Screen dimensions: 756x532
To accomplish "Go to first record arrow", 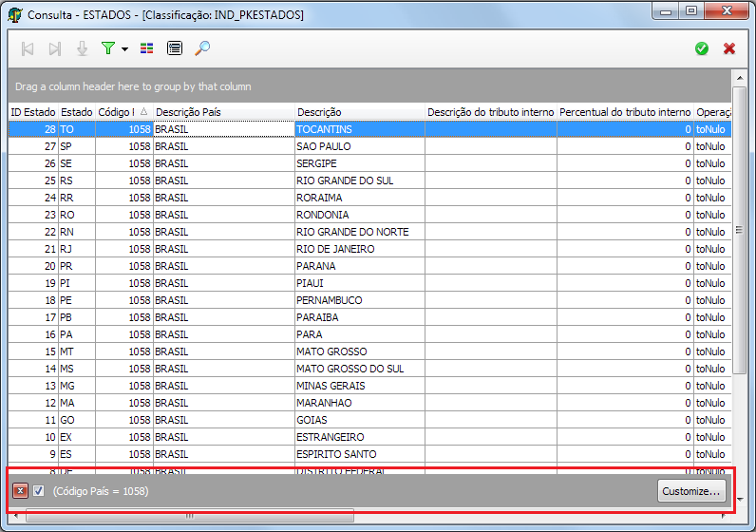I will click(28, 48).
